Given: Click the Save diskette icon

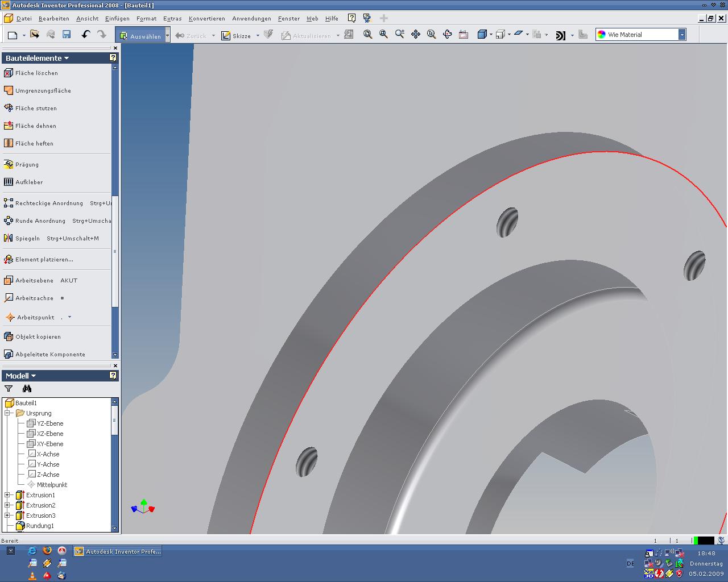Looking at the screenshot, I should (x=67, y=35).
